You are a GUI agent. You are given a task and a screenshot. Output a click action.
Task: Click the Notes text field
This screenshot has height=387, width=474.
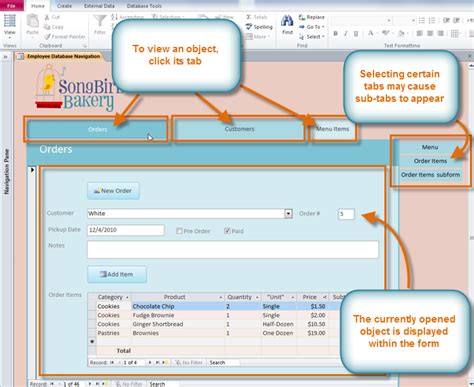[233, 249]
